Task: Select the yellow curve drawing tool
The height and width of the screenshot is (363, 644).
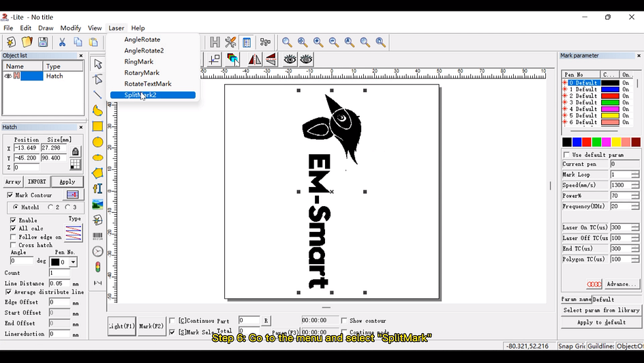Action: [97, 111]
